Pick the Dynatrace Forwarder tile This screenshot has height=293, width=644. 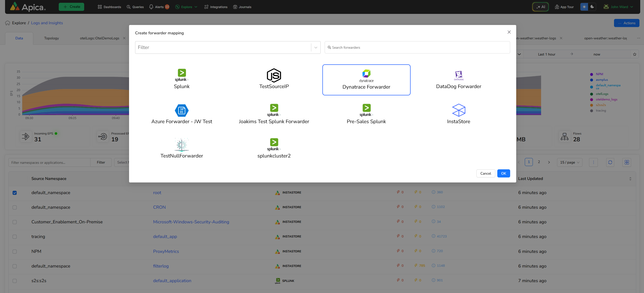(x=366, y=80)
